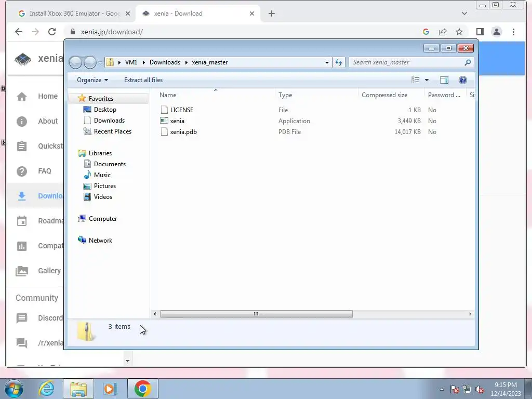Open Windows Start menu
This screenshot has width=532, height=399.
14,389
